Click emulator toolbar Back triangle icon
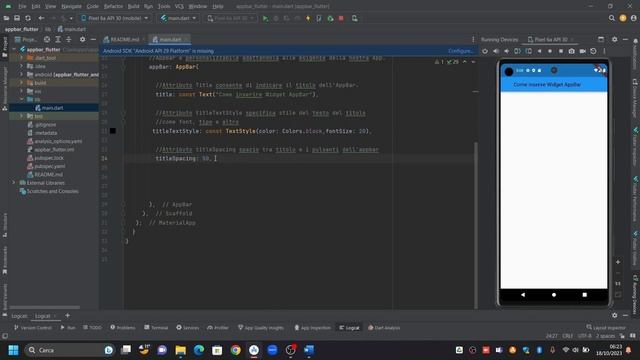 click(x=540, y=51)
